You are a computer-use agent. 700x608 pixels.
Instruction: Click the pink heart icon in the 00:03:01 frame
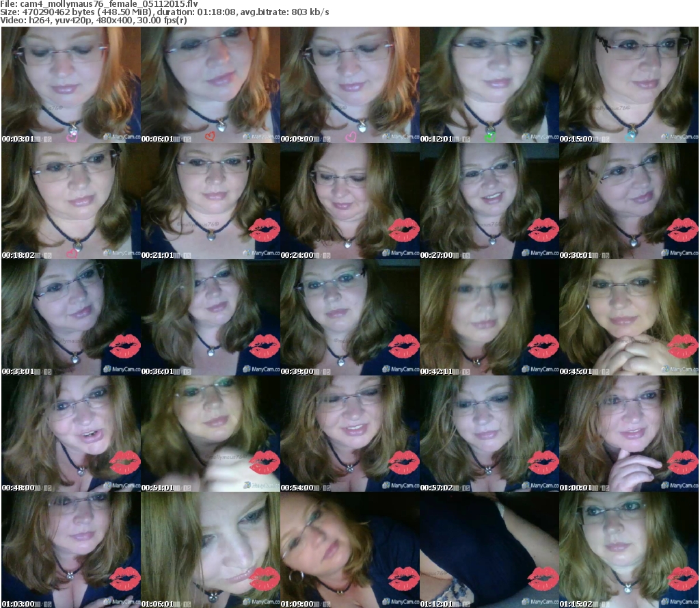(70, 137)
